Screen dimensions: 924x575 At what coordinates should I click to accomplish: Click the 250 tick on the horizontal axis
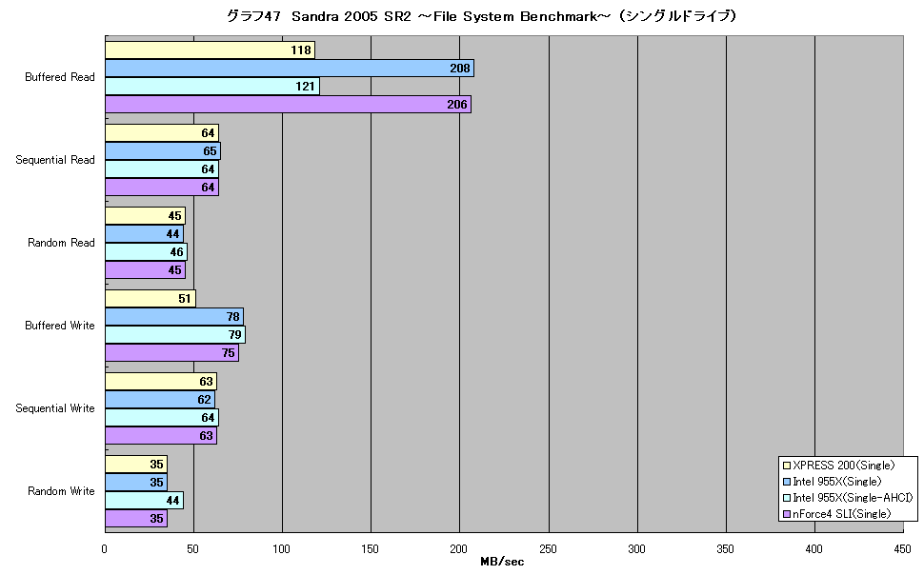point(548,549)
